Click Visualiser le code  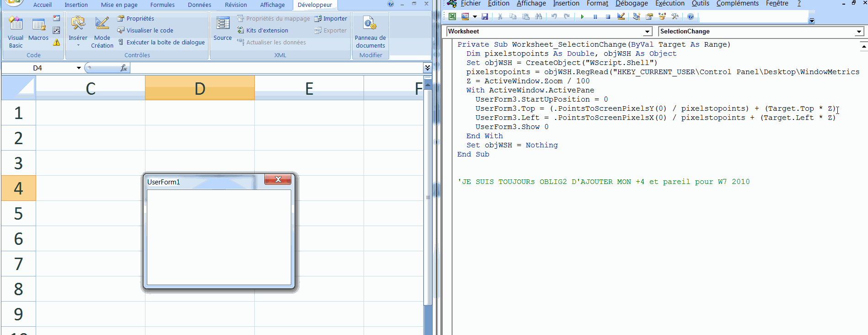145,30
